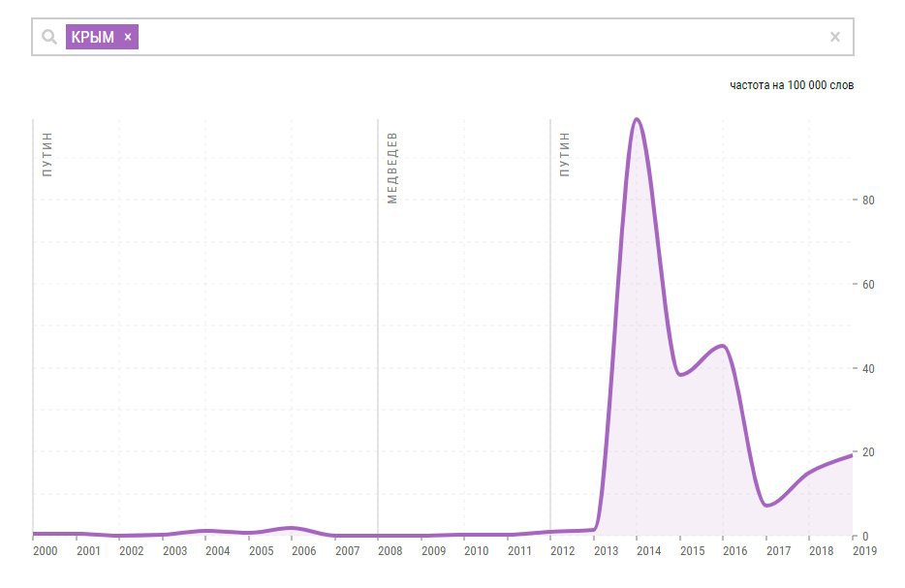The height and width of the screenshot is (588, 905).
Task: Click the 2016 secondary peak on curve
Action: [723, 346]
